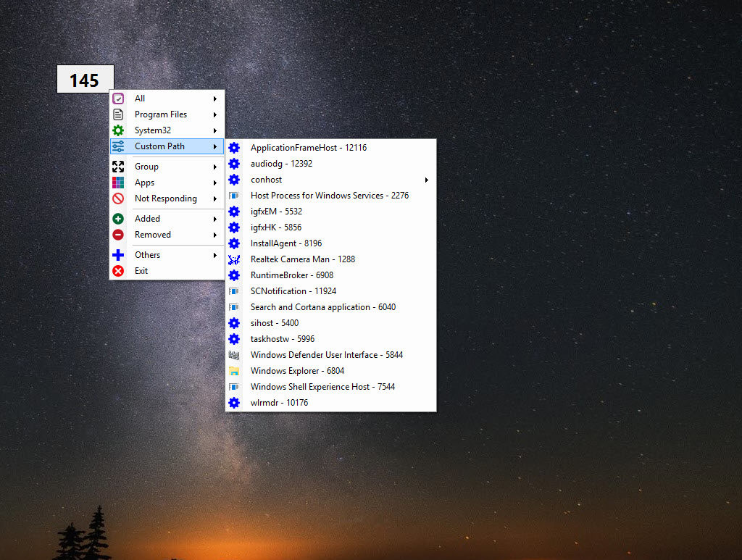Click the 'Realtek Camera Man - 1288' text

click(303, 259)
